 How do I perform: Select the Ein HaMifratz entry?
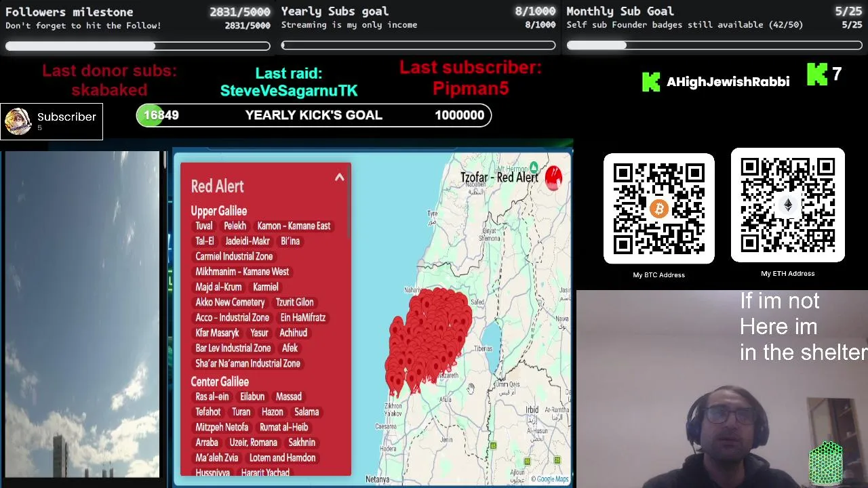pyautogui.click(x=302, y=317)
